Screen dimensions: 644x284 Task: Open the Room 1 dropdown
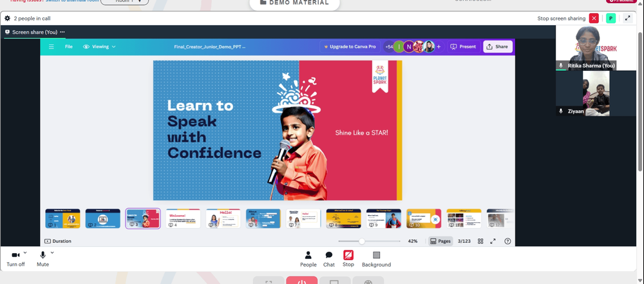pyautogui.click(x=124, y=2)
